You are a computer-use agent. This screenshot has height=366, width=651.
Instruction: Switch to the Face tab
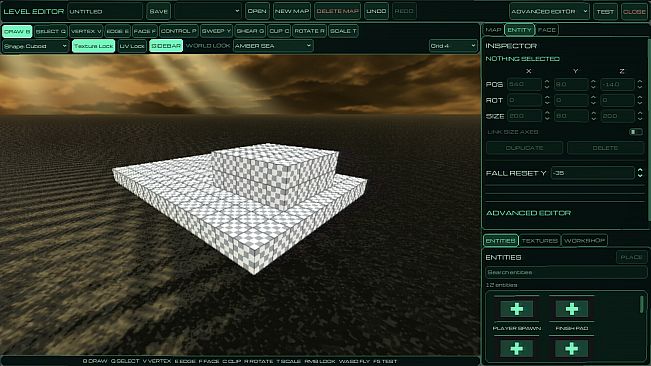(x=546, y=30)
